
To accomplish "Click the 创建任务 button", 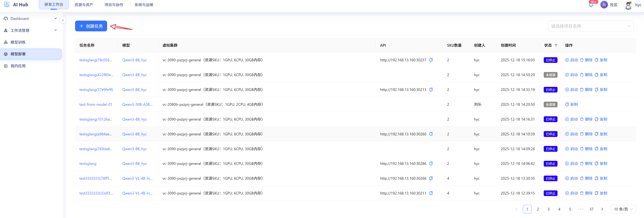I will (x=91, y=26).
